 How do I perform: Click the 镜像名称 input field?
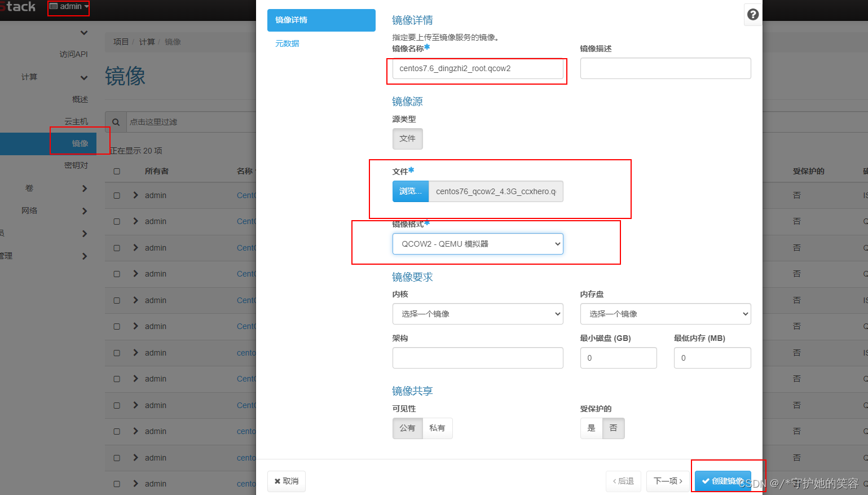tap(478, 68)
